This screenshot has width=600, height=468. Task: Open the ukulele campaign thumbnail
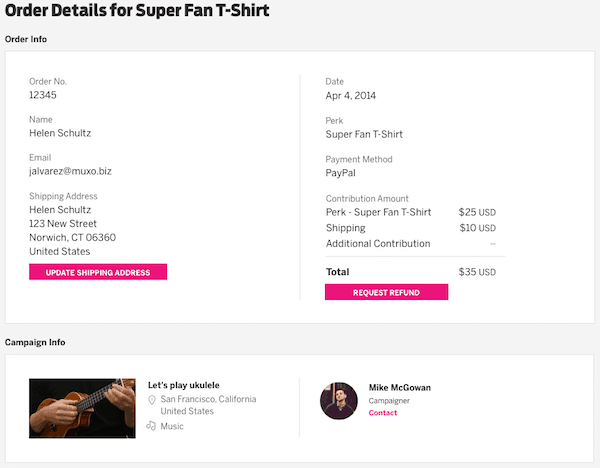[x=82, y=408]
